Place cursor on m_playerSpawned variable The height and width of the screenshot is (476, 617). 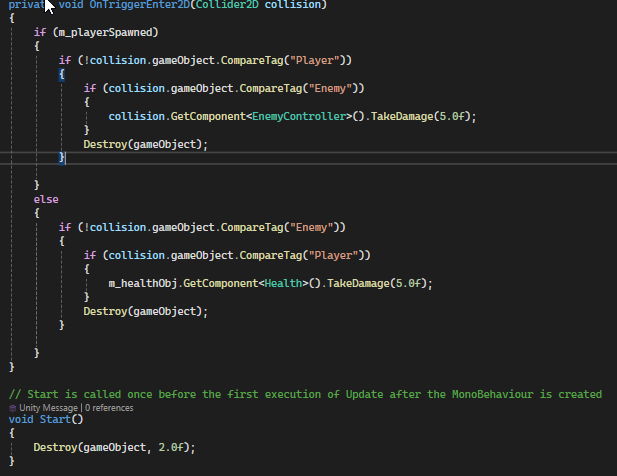[x=105, y=32]
